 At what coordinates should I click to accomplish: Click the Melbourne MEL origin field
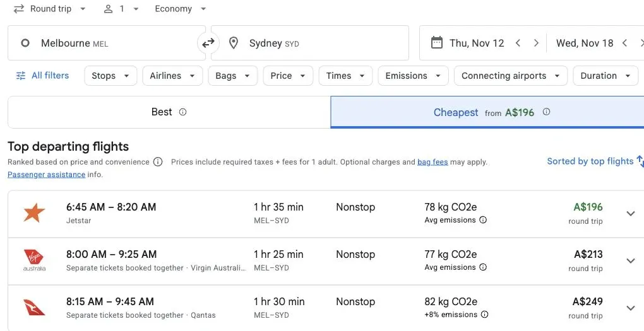(106, 43)
